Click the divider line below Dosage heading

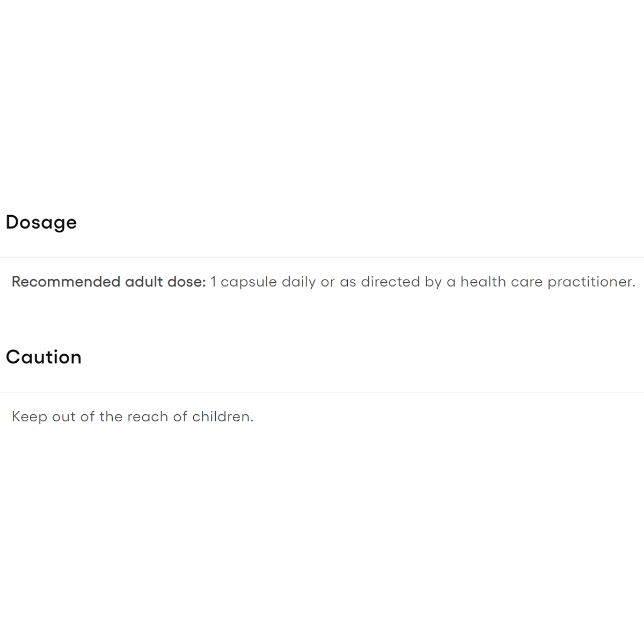[322, 257]
